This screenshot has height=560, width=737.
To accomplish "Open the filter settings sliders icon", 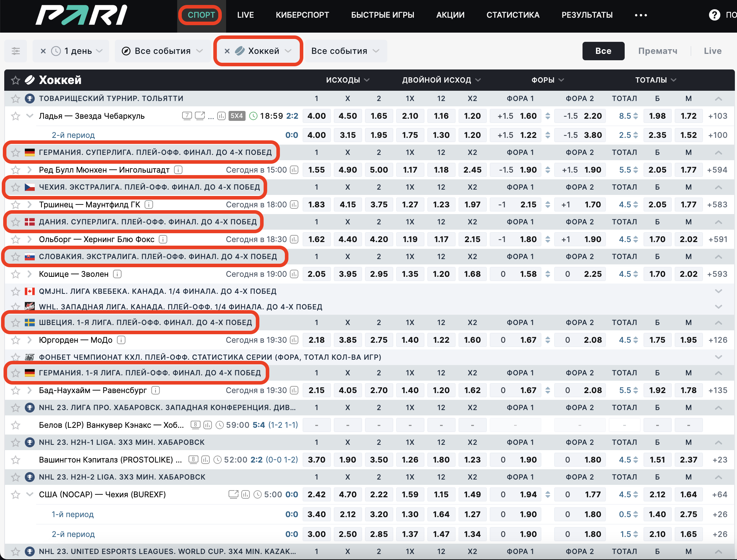I will (x=16, y=51).
